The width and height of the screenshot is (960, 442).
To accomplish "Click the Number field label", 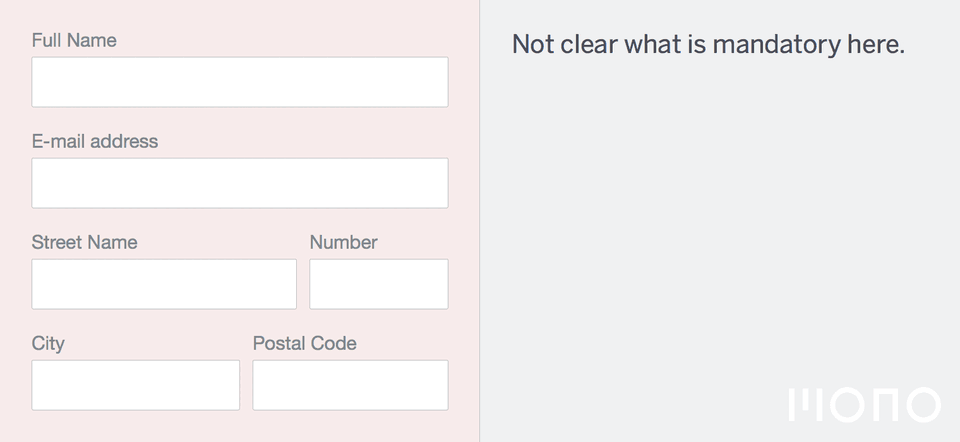I will (x=343, y=242).
